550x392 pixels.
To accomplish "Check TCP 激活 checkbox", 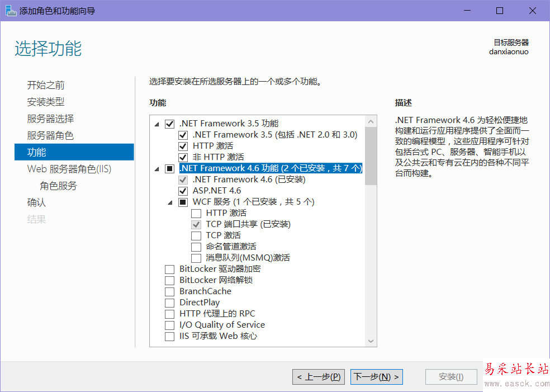I will click(196, 235).
